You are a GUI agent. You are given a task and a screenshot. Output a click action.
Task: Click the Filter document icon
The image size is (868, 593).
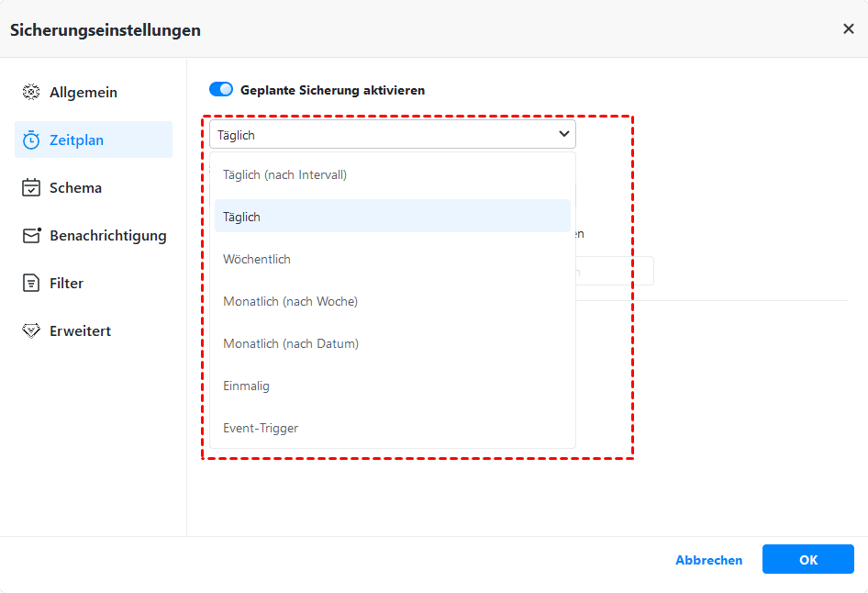[x=31, y=284]
